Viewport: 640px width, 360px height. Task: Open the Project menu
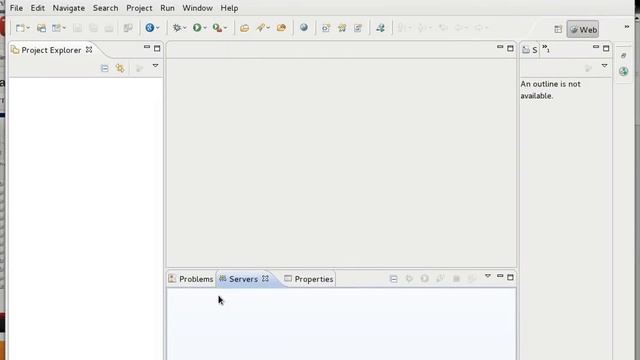point(139,8)
